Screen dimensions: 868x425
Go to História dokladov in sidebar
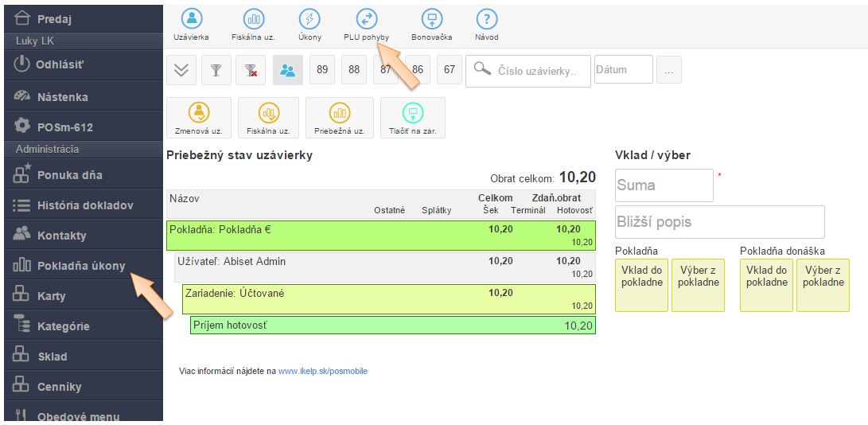[x=84, y=205]
